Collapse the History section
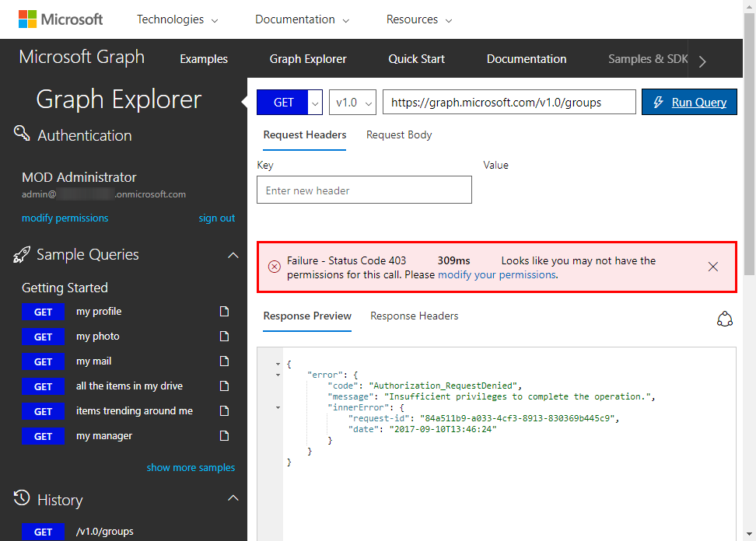 (x=232, y=499)
